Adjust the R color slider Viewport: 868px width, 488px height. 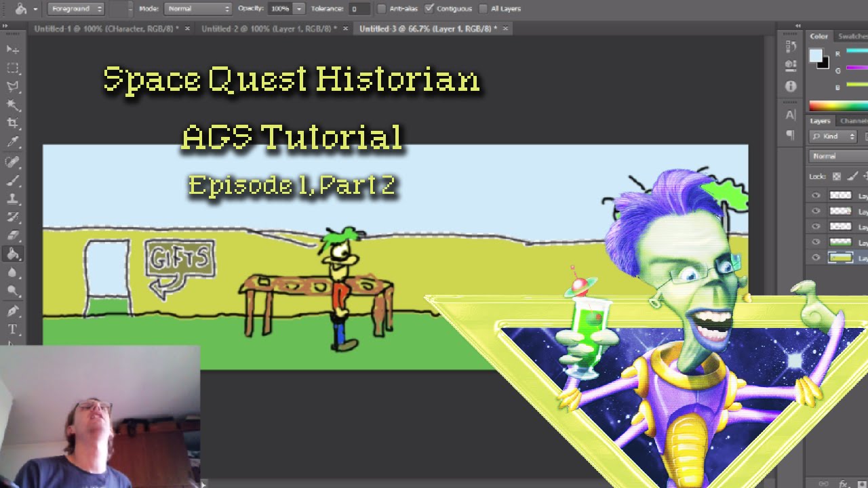(857, 51)
